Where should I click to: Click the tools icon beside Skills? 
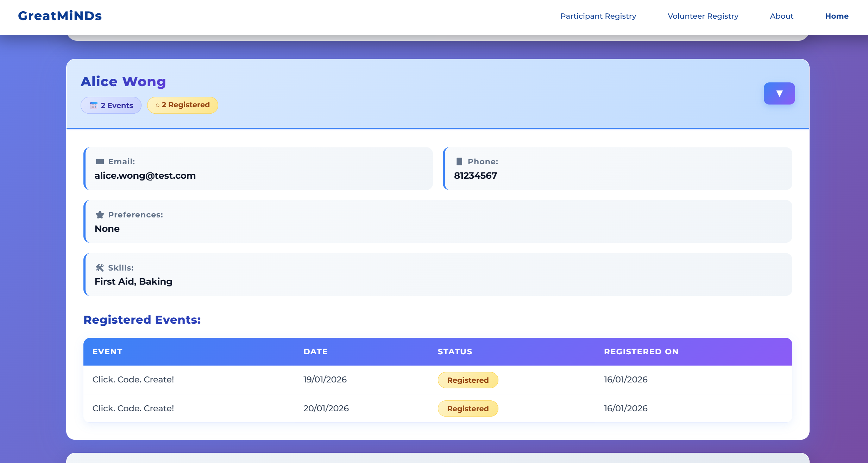pos(100,268)
